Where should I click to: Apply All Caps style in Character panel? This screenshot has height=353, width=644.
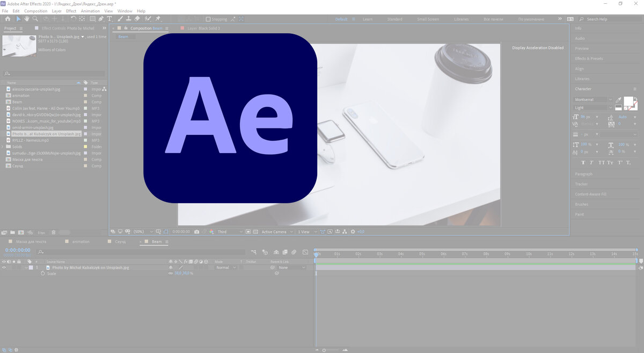coord(601,162)
